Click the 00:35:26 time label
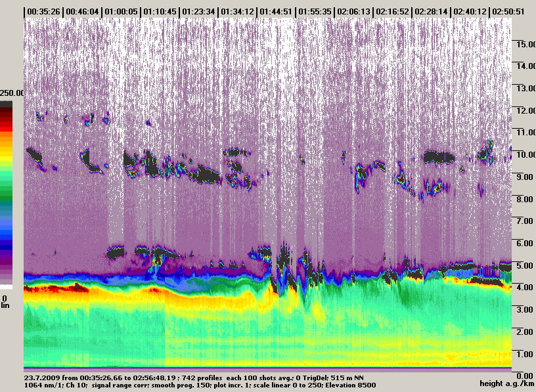 (43, 12)
